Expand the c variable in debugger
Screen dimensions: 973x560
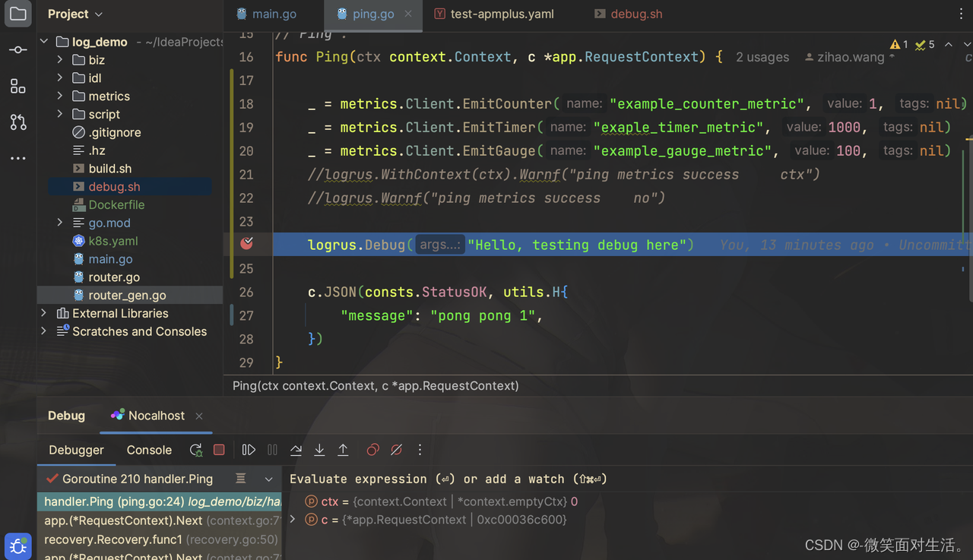[293, 520]
